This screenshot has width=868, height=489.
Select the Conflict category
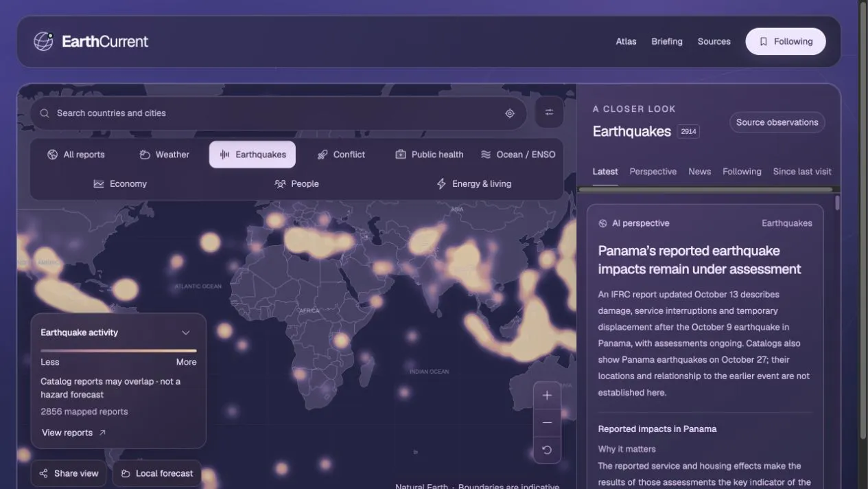point(341,155)
